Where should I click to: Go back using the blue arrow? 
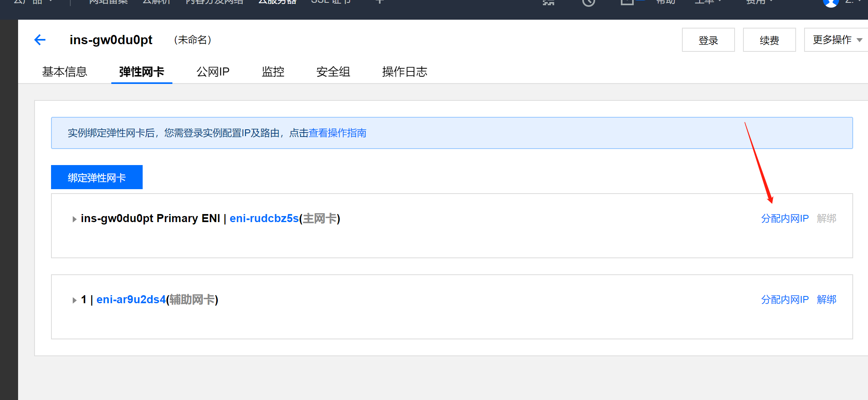tap(40, 40)
